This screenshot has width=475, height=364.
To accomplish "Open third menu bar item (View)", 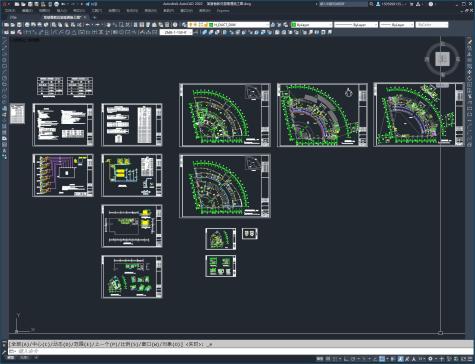I will (x=44, y=11).
